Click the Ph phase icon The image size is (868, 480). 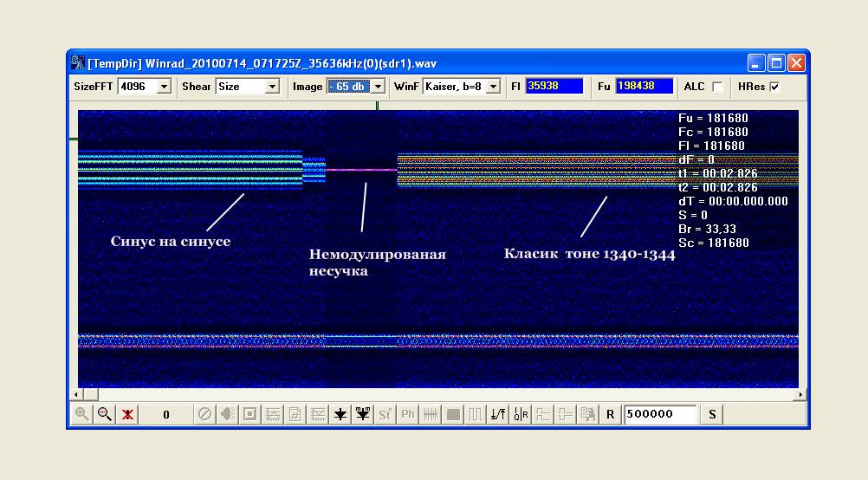pos(408,414)
